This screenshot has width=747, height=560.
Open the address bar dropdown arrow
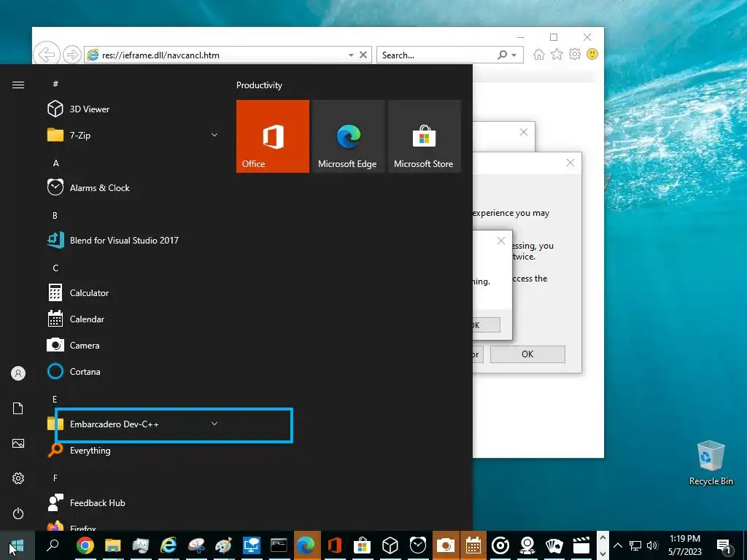(x=351, y=55)
